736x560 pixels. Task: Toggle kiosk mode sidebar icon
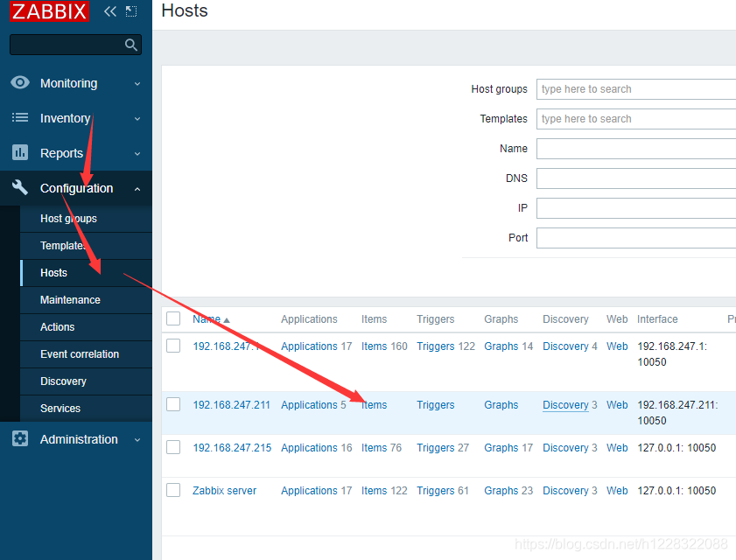tap(131, 11)
